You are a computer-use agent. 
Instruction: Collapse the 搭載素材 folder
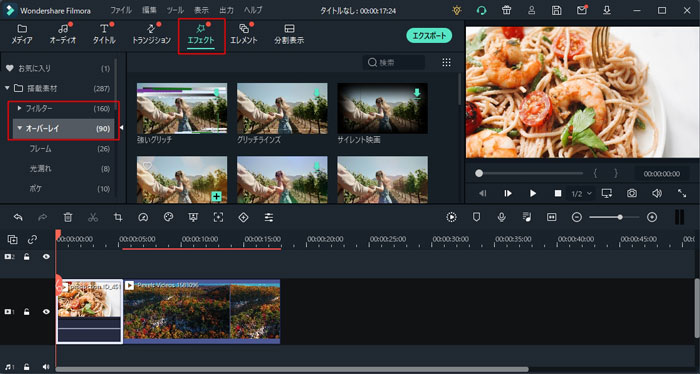point(7,88)
